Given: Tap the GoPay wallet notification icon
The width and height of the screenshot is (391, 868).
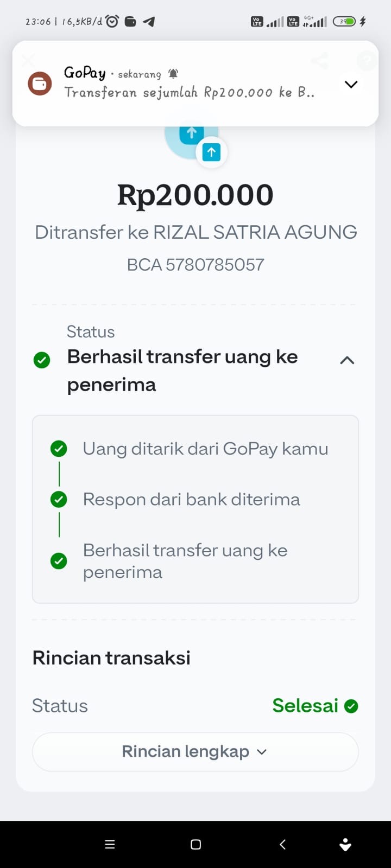Looking at the screenshot, I should tap(40, 84).
